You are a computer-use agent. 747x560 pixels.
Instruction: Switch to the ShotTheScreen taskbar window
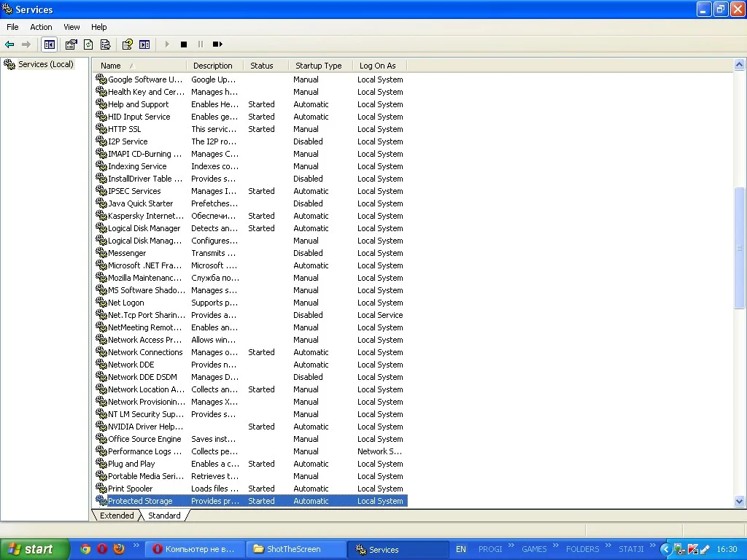coord(295,549)
